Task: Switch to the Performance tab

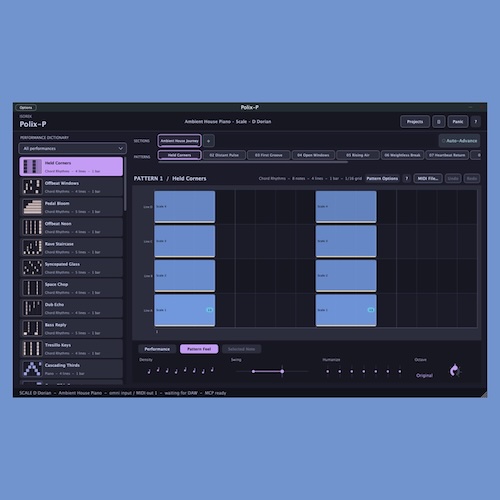Action: click(x=157, y=349)
